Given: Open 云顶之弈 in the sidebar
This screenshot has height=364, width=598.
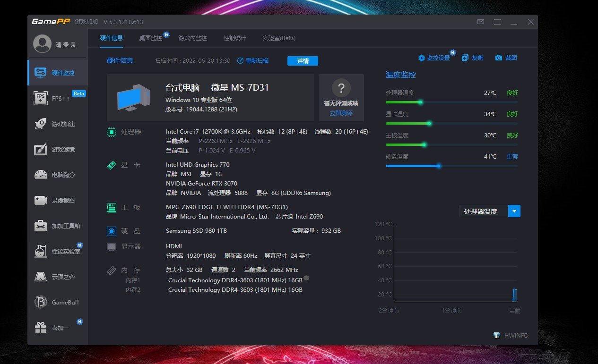Looking at the screenshot, I should [58, 277].
